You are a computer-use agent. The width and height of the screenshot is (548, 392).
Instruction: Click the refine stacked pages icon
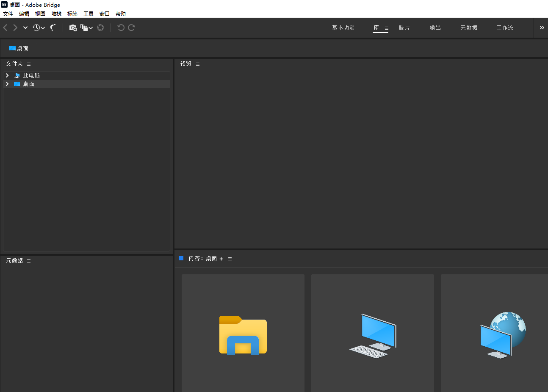84,28
